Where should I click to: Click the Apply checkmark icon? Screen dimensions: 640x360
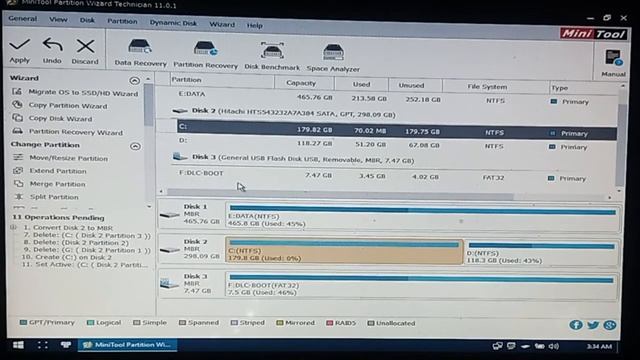(x=20, y=45)
